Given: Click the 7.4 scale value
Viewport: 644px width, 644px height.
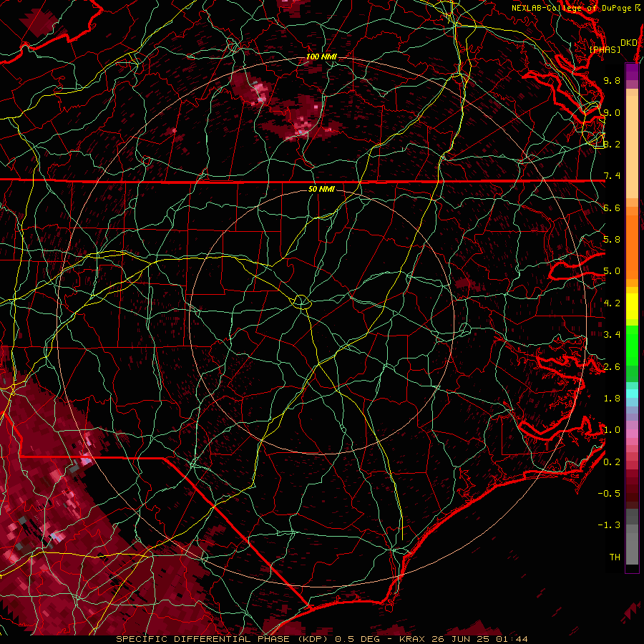Looking at the screenshot, I should (612, 176).
